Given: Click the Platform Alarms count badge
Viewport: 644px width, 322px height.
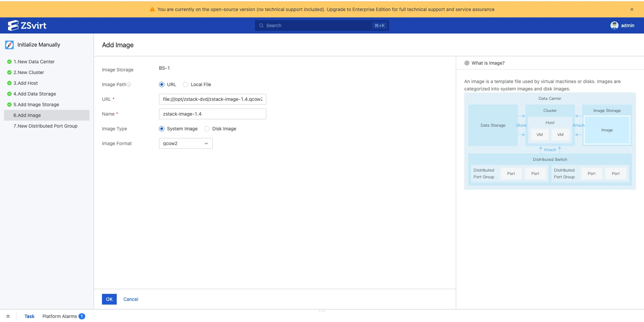Looking at the screenshot, I should coord(82,316).
